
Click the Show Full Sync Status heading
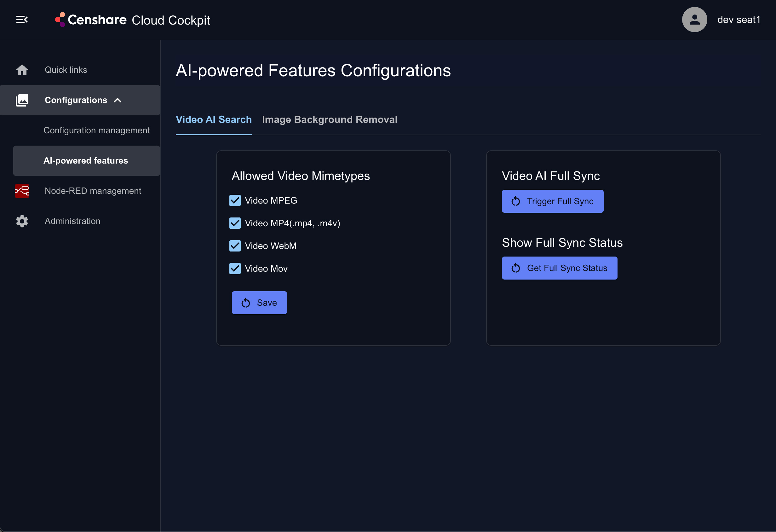pyautogui.click(x=562, y=243)
